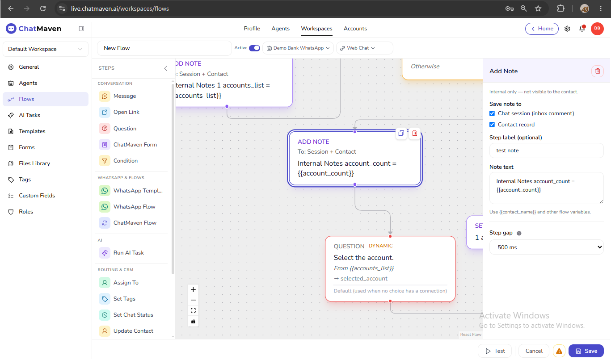Bookmark this page with the star icon

click(538, 8)
